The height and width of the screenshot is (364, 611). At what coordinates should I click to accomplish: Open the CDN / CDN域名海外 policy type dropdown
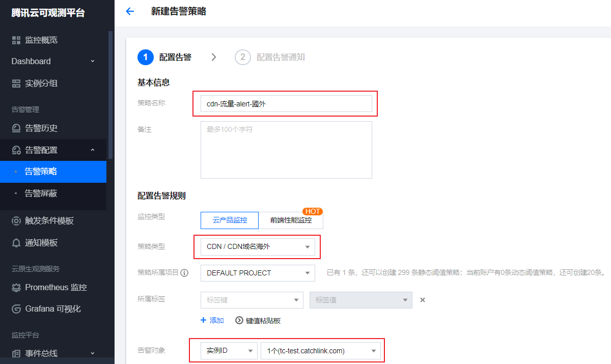tap(258, 247)
